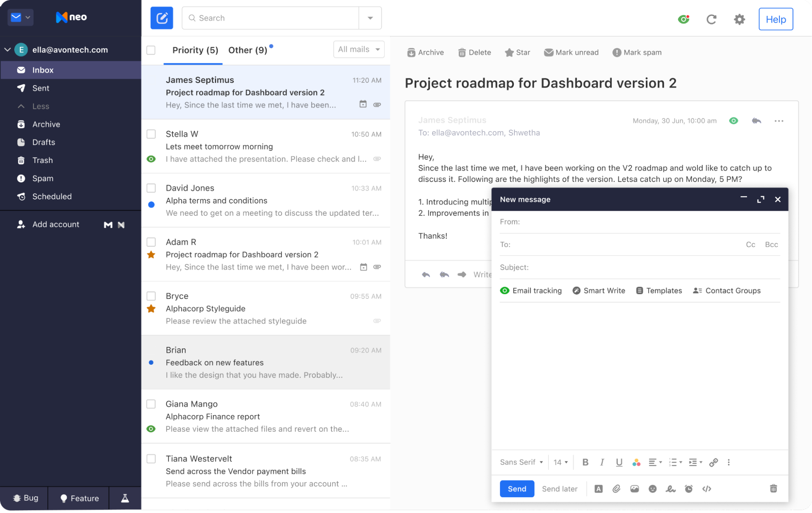This screenshot has height=513, width=812.
Task: Select the checkbox for David Jones's email
Action: click(151, 188)
